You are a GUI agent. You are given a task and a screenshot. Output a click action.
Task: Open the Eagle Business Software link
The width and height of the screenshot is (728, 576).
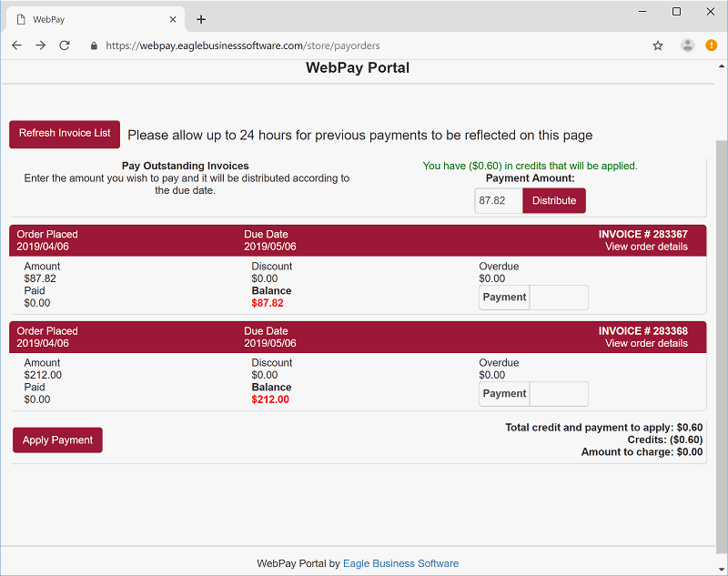click(x=400, y=563)
